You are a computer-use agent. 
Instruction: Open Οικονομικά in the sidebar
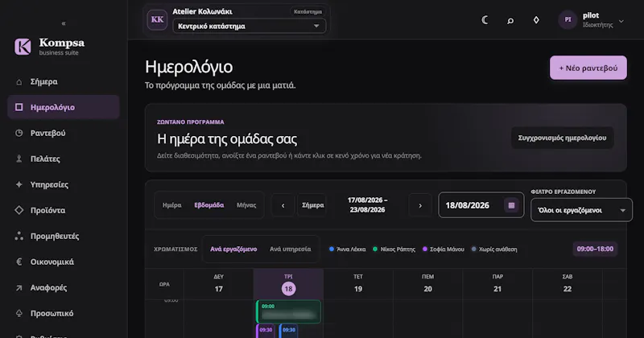pyautogui.click(x=64, y=262)
